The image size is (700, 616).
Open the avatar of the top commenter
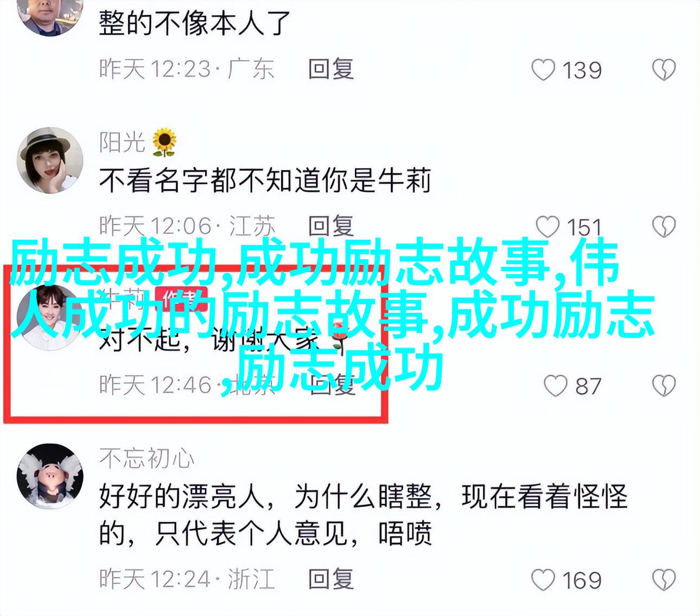(x=50, y=16)
